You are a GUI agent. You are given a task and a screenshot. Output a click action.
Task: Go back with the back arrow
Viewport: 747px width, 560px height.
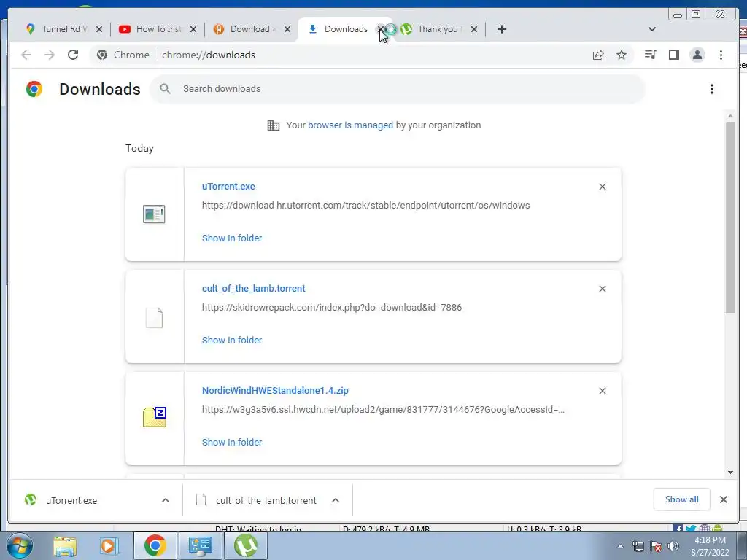26,55
